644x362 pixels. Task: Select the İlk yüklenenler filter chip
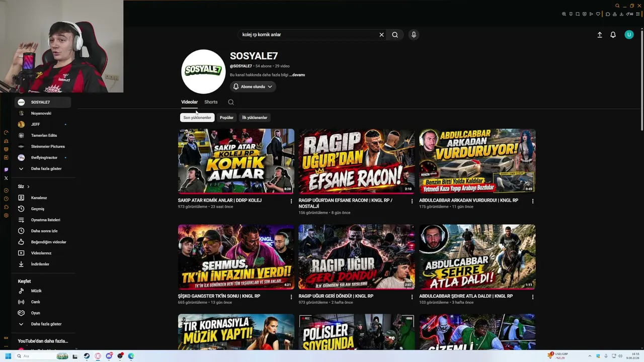[255, 118]
